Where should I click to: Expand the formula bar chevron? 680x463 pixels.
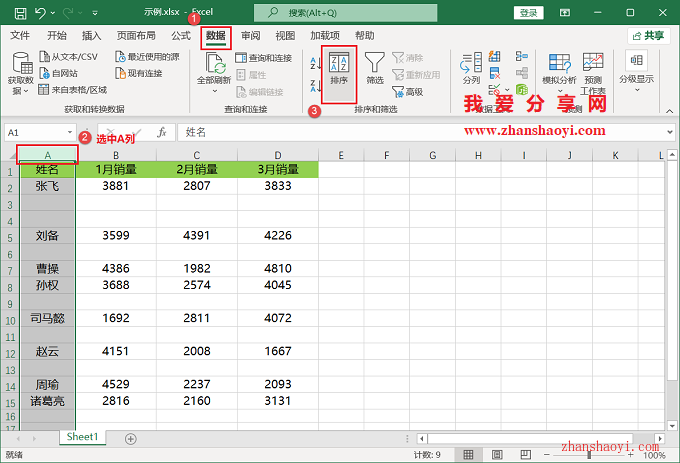[670, 132]
